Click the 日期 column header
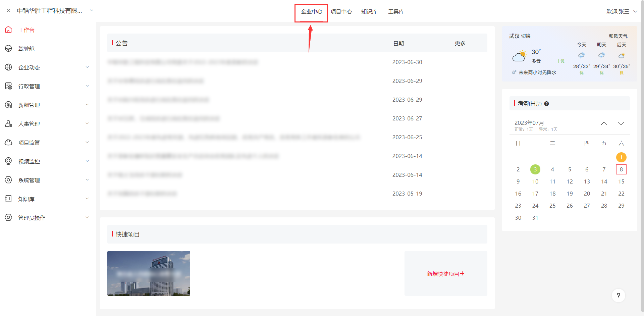644x316 pixels. [x=398, y=44]
